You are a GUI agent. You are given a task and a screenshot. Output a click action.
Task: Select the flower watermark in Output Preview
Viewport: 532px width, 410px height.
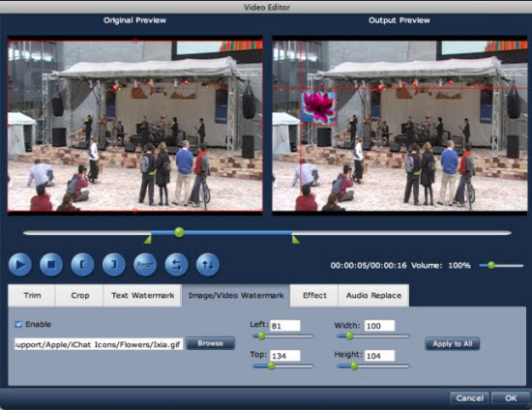pos(318,106)
